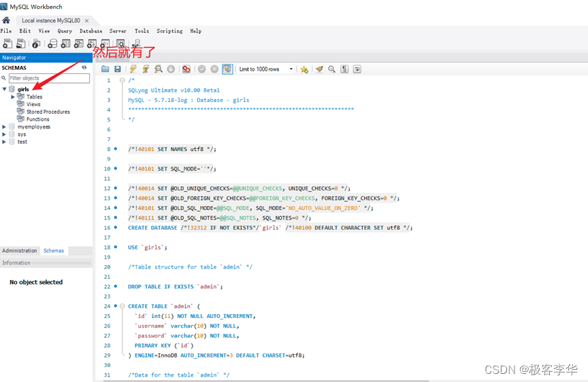The height and width of the screenshot is (382, 588).
Task: Expand the Tables node under girls
Action: 12,97
